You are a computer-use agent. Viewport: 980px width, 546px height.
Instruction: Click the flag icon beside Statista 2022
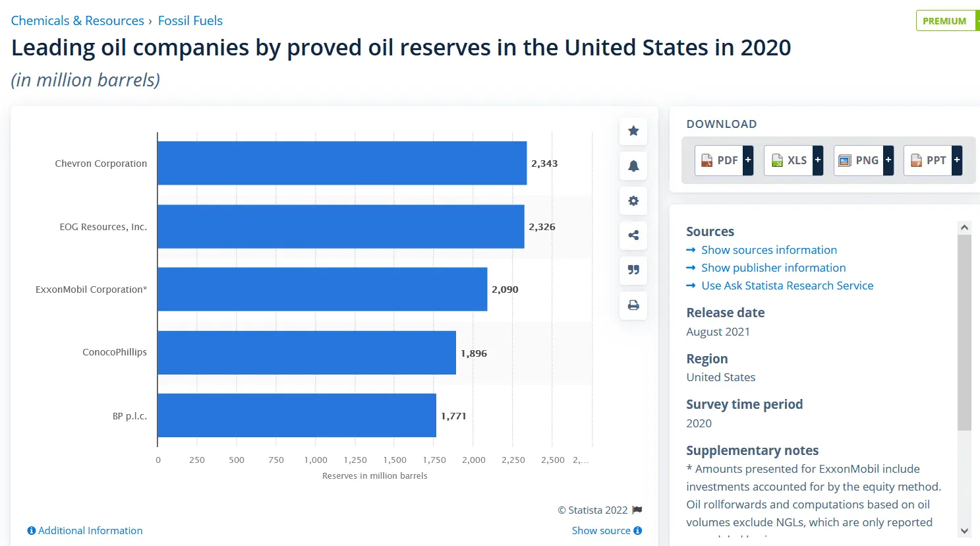[637, 510]
